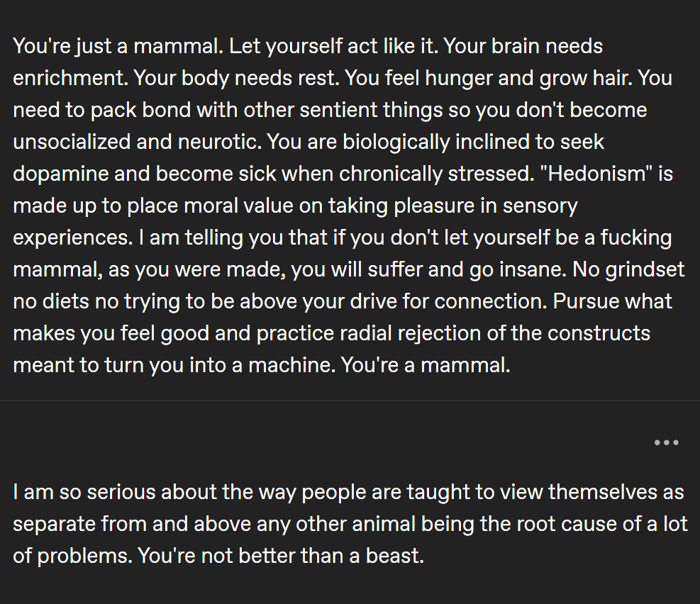Click the text "You're not better than a beast."
Viewport: 700px width, 604px height.
(281, 556)
